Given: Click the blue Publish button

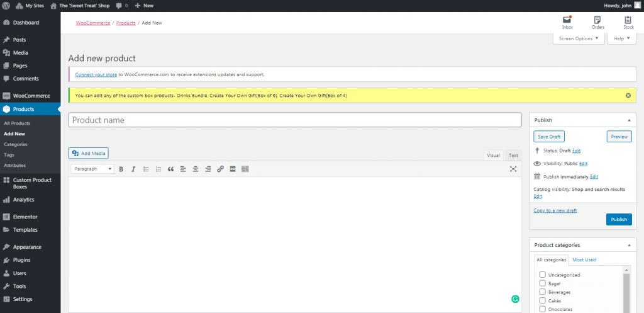Looking at the screenshot, I should 619,220.
